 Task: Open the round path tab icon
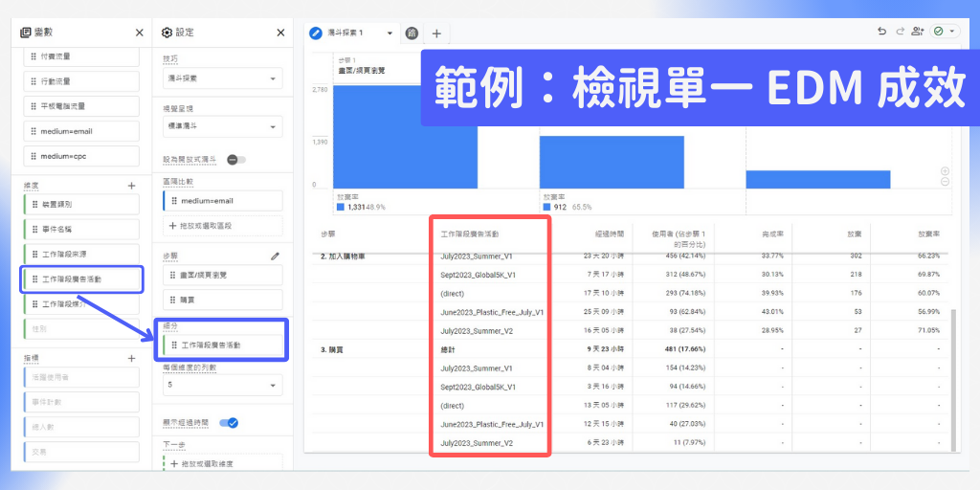point(412,33)
